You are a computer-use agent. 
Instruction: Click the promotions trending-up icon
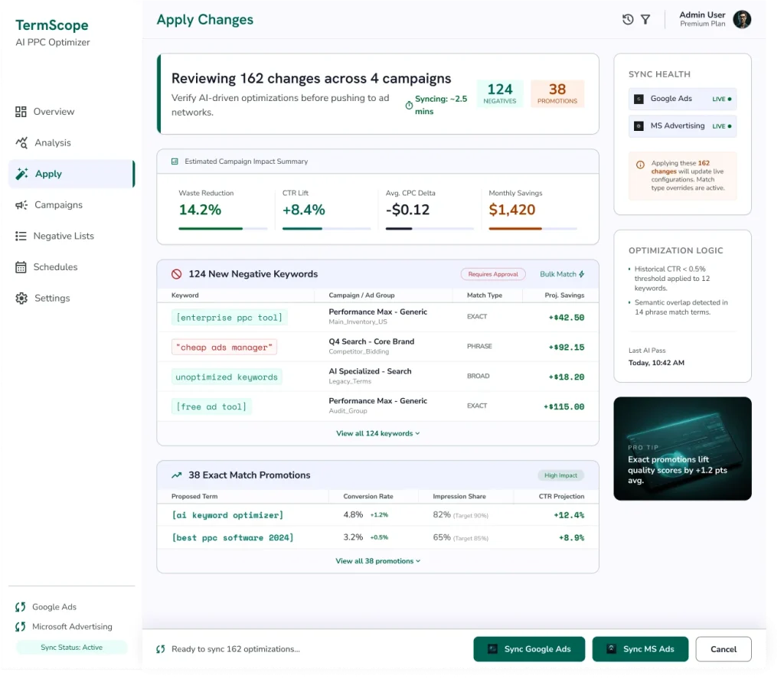[177, 475]
